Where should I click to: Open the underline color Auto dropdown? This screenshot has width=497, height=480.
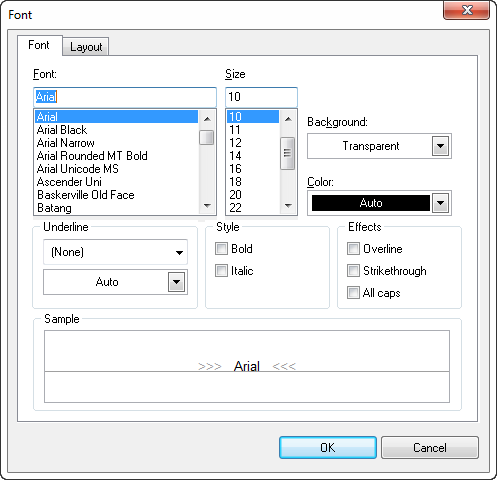pyautogui.click(x=176, y=282)
